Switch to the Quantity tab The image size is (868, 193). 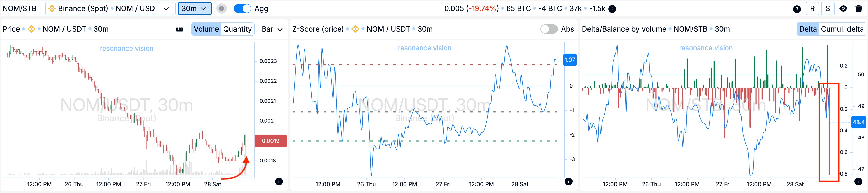coord(237,29)
